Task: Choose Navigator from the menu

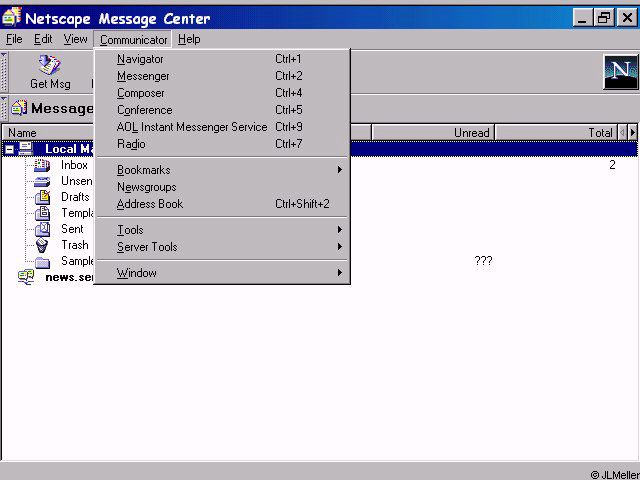Action: pyautogui.click(x=222, y=59)
